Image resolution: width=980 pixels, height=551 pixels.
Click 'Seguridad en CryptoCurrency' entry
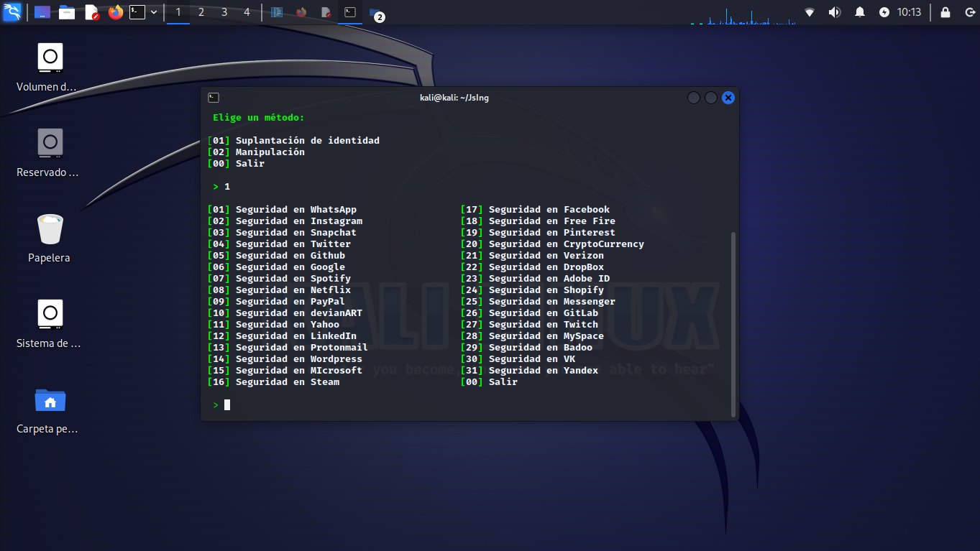click(x=567, y=244)
